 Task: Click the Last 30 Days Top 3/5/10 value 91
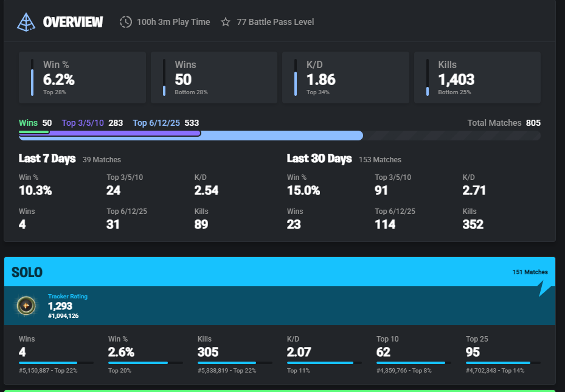381,190
